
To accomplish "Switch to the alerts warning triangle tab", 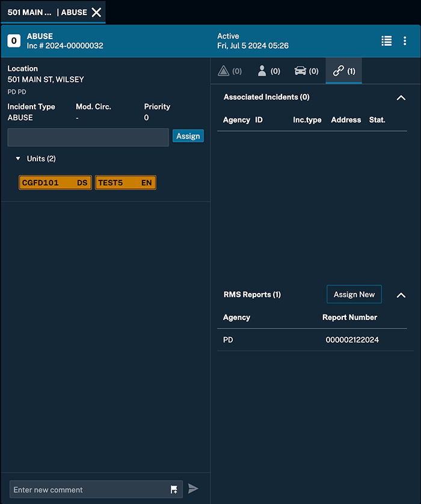I will point(230,71).
